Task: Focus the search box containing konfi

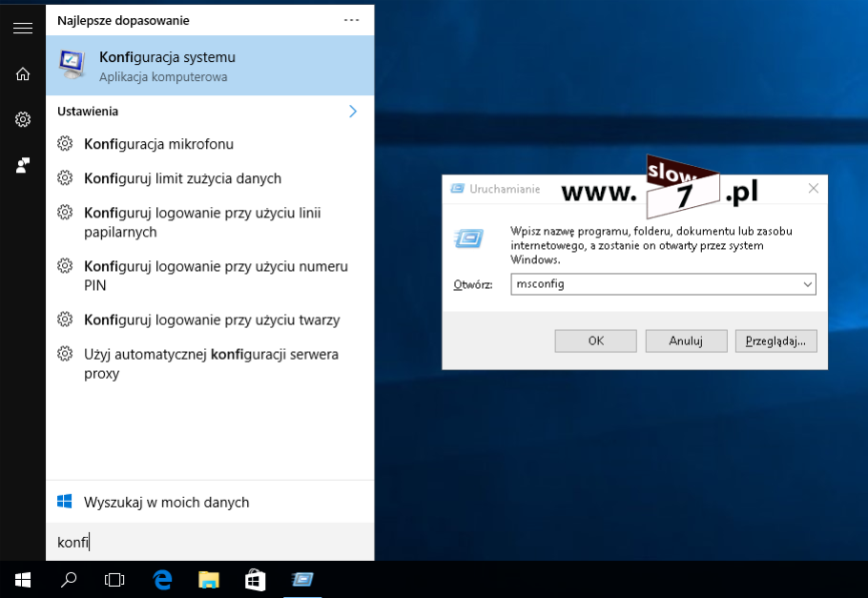Action: 210,542
